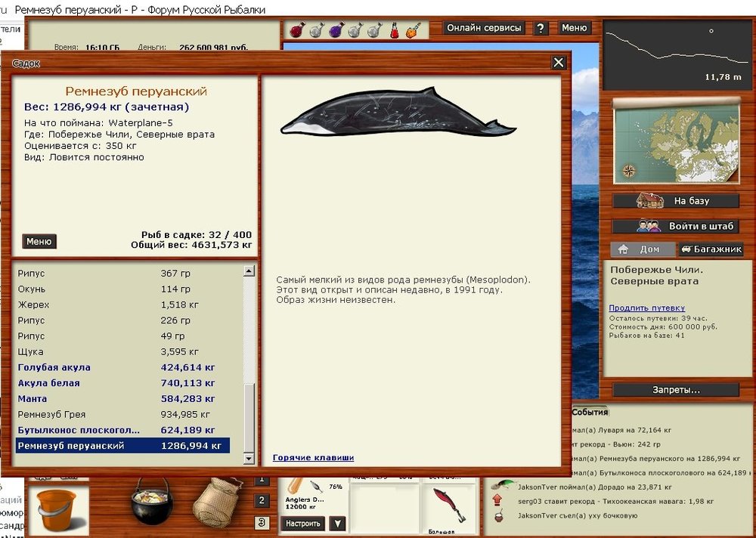Switch to the Дом tab
The height and width of the screenshot is (538, 756).
(641, 249)
